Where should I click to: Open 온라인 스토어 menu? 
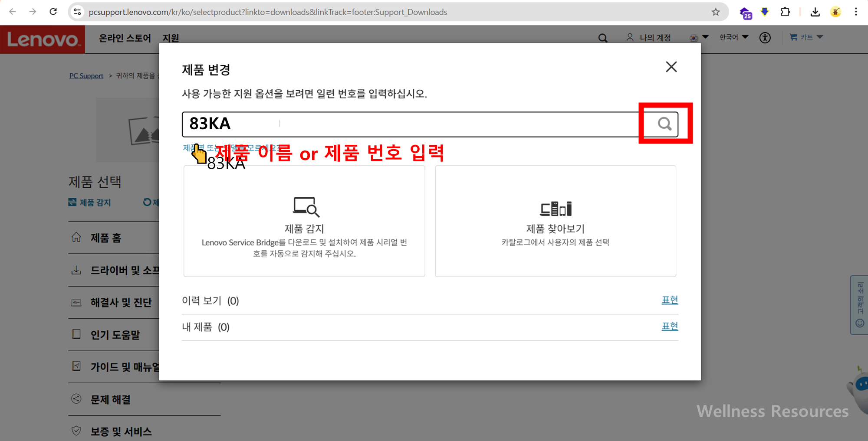pos(125,38)
